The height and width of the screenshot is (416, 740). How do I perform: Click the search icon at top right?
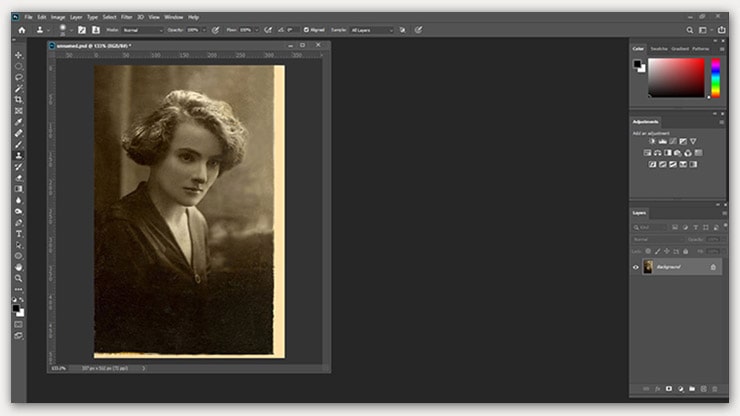pyautogui.click(x=690, y=30)
